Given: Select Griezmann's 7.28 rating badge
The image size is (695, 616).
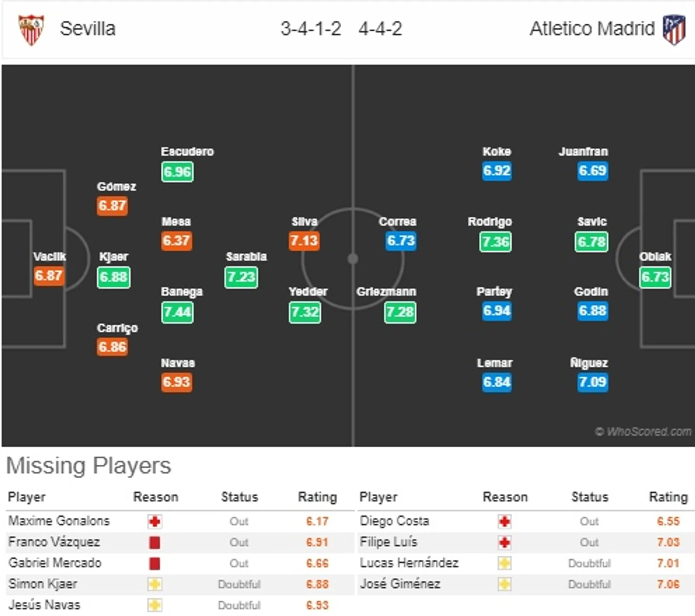Looking at the screenshot, I should [x=400, y=312].
